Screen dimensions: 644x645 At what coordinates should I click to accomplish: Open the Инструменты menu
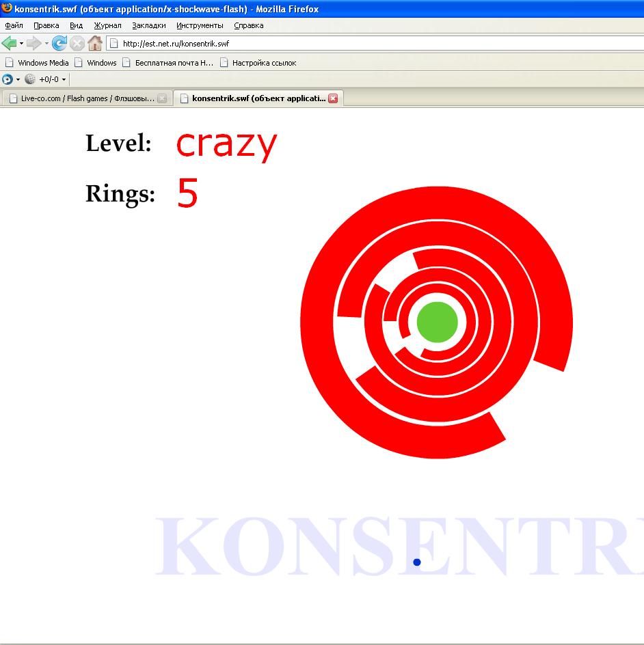[x=200, y=25]
